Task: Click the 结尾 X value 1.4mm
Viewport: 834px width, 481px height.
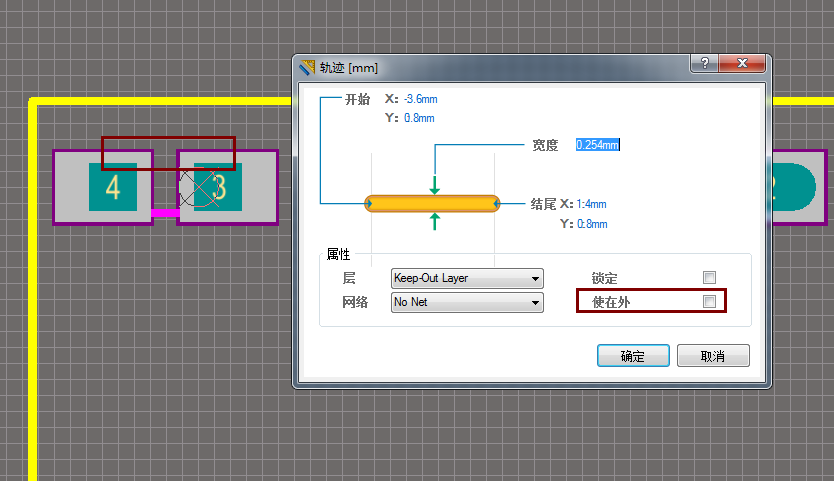Action: click(591, 204)
